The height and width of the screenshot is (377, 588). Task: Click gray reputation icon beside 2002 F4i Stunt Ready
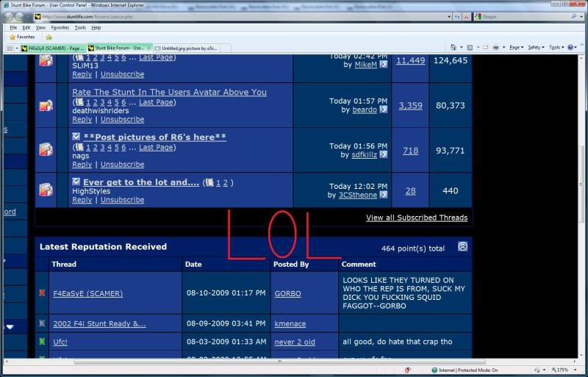click(42, 323)
